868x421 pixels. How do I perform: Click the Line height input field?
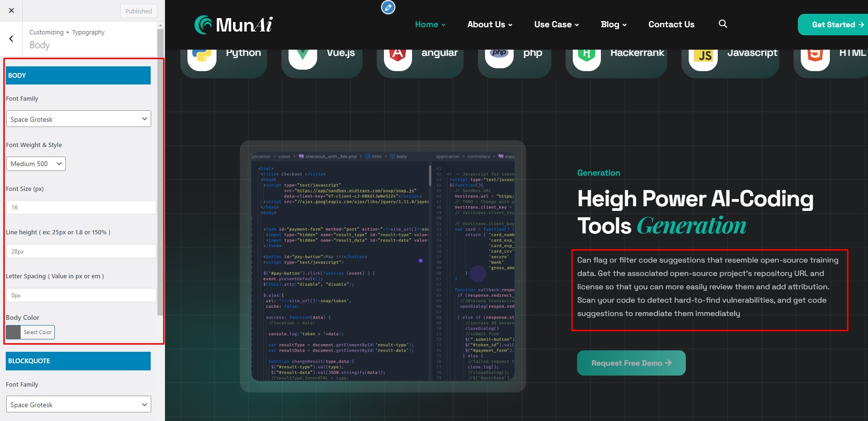[x=81, y=251]
